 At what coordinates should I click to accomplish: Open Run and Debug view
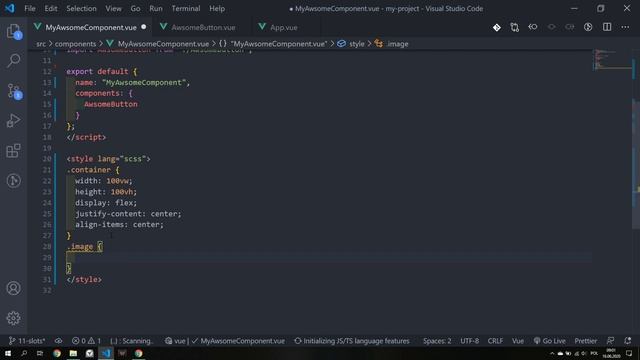13,121
